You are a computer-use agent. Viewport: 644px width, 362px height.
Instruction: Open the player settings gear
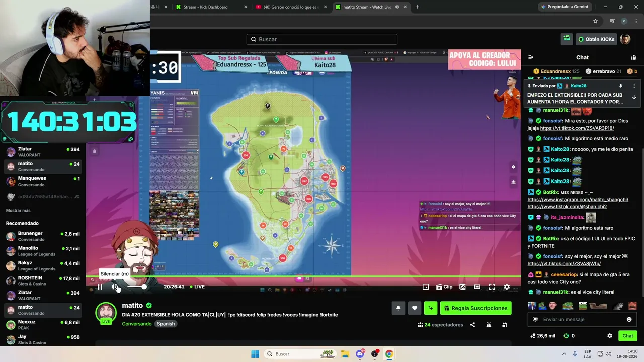pos(507,287)
